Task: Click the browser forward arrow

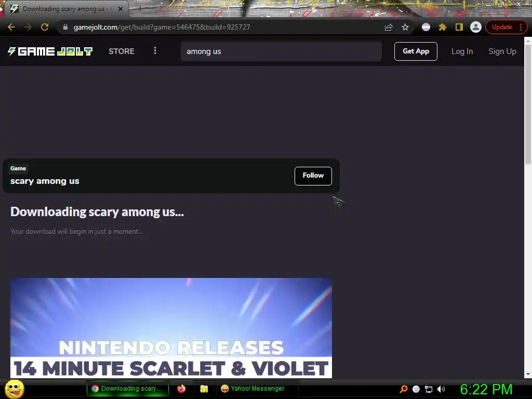Action: point(28,27)
